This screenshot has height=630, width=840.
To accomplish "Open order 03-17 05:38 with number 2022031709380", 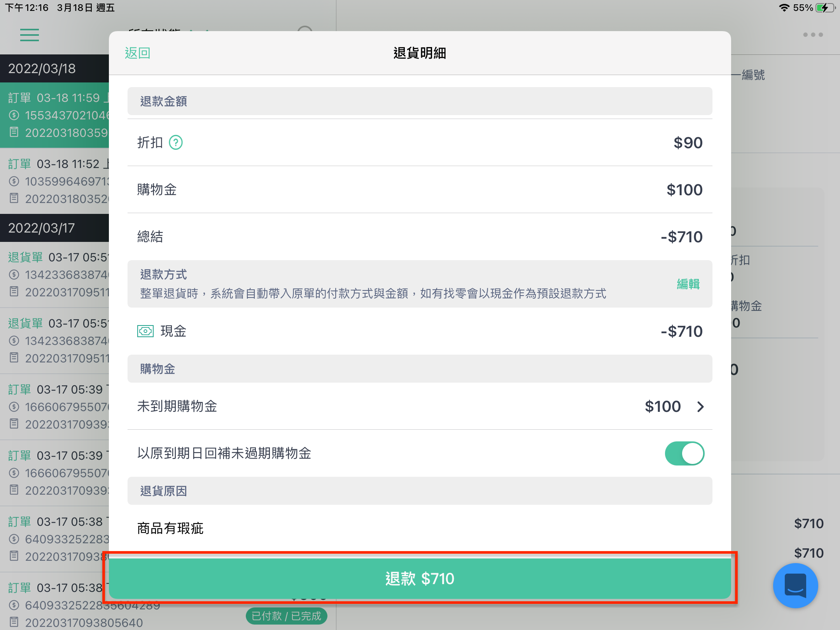I will [54, 539].
